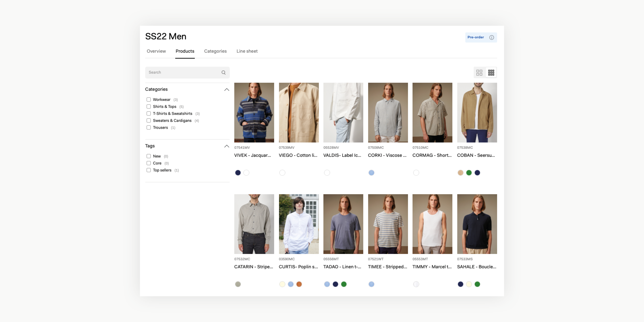The height and width of the screenshot is (322, 644).
Task: Open VIEGO beige cotton jacket image
Action: 299,112
